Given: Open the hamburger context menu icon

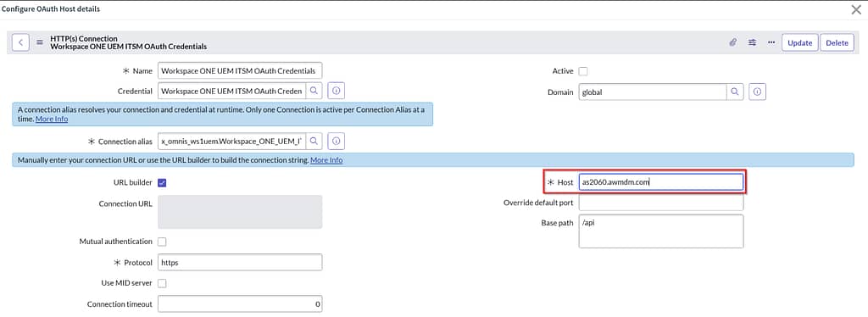Looking at the screenshot, I should (40, 42).
